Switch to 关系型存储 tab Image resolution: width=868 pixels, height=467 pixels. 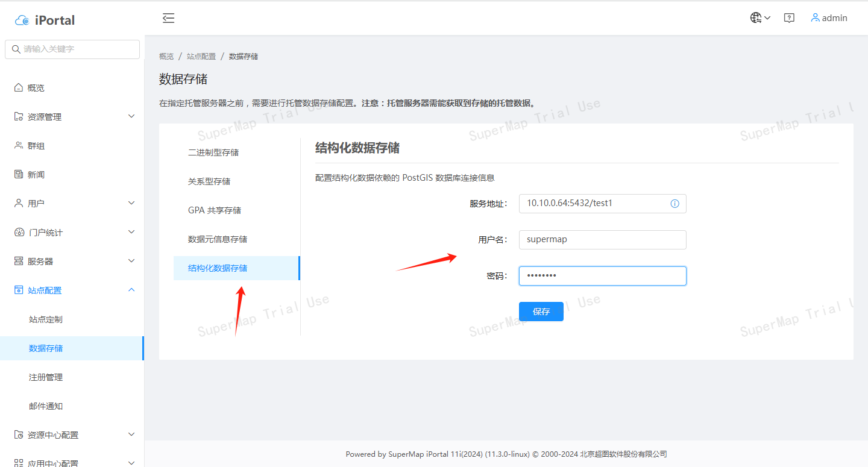[209, 181]
